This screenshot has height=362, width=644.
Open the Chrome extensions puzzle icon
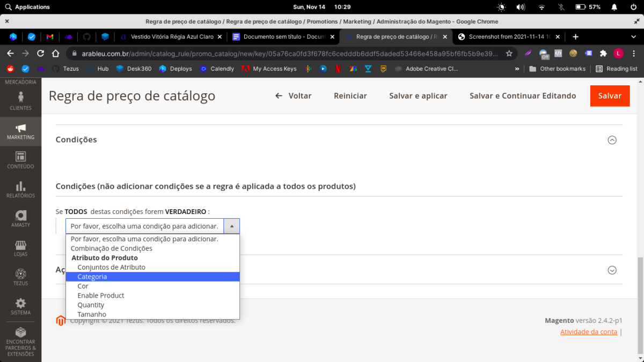click(x=603, y=53)
